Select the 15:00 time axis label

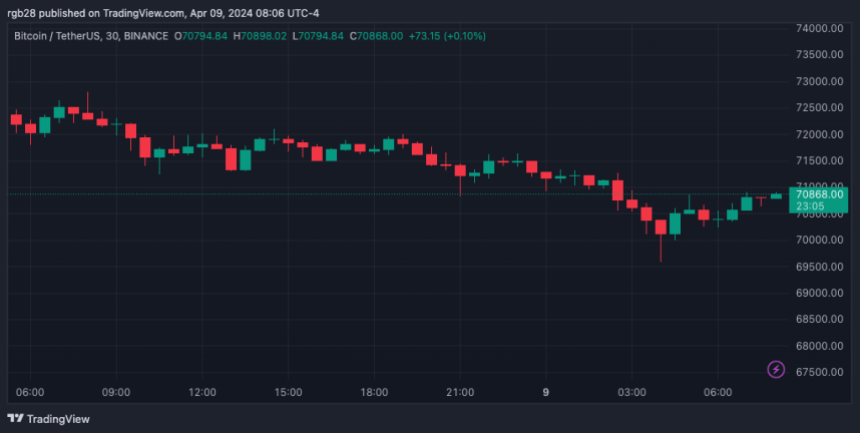tap(288, 393)
